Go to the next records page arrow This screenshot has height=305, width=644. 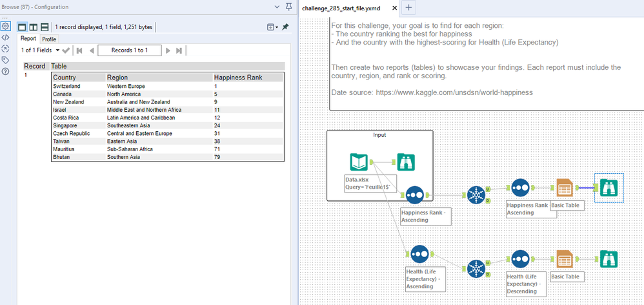pyautogui.click(x=168, y=50)
